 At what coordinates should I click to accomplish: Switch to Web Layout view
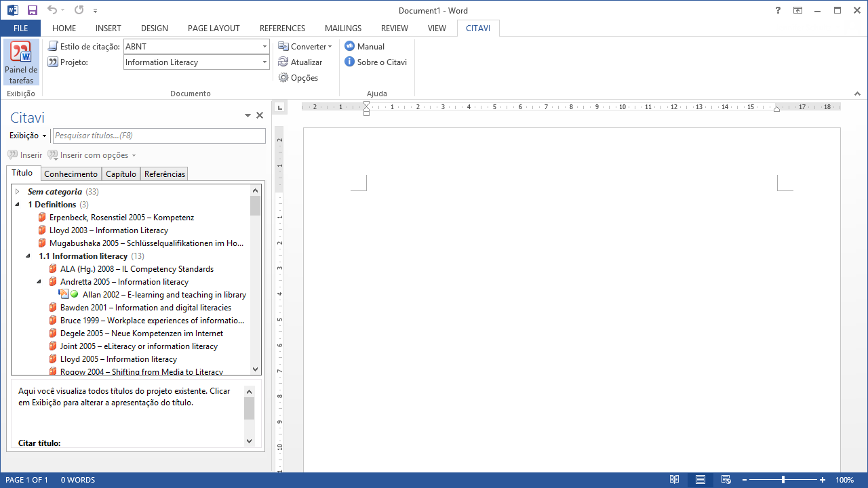726,480
